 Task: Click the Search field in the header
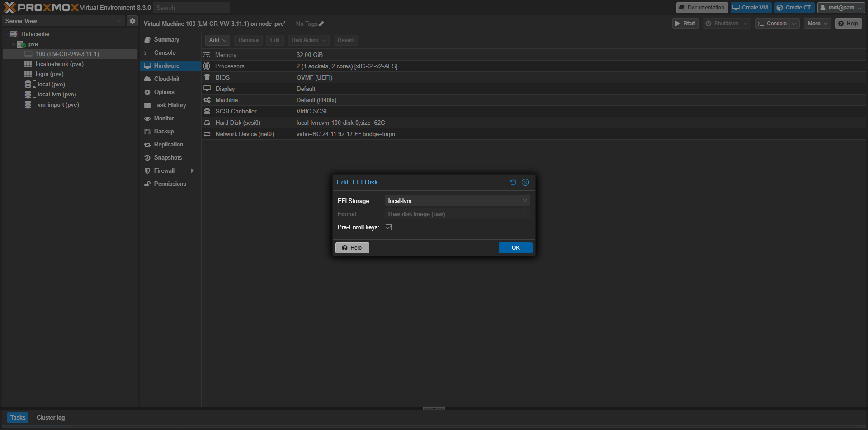point(191,8)
